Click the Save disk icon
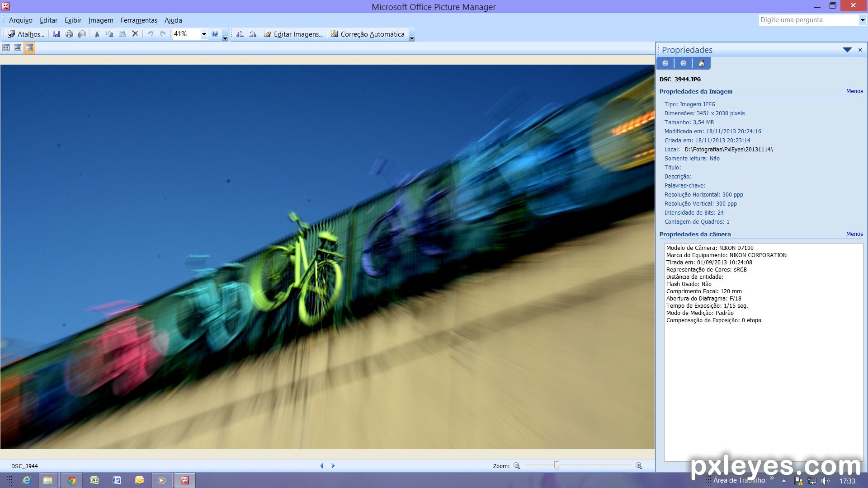868x488 pixels. pos(57,34)
